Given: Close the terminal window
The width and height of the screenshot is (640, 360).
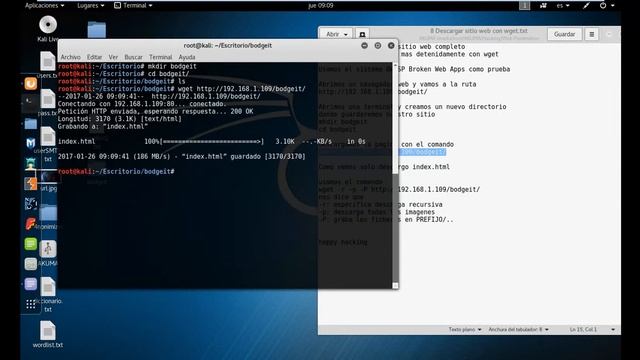Looking at the screenshot, I should pyautogui.click(x=391, y=46).
